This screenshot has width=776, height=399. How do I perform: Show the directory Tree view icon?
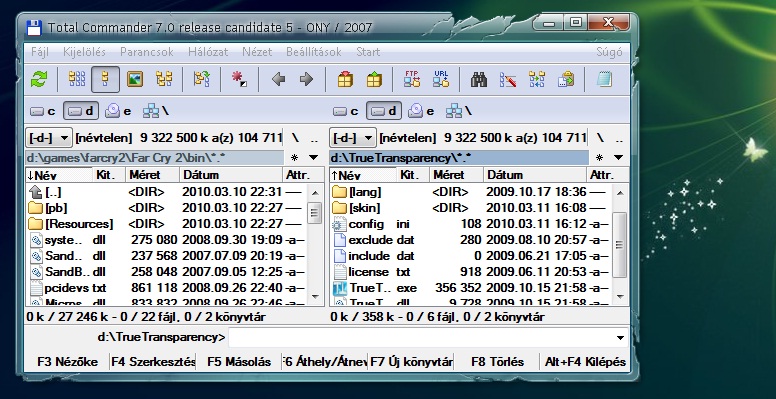click(x=164, y=79)
